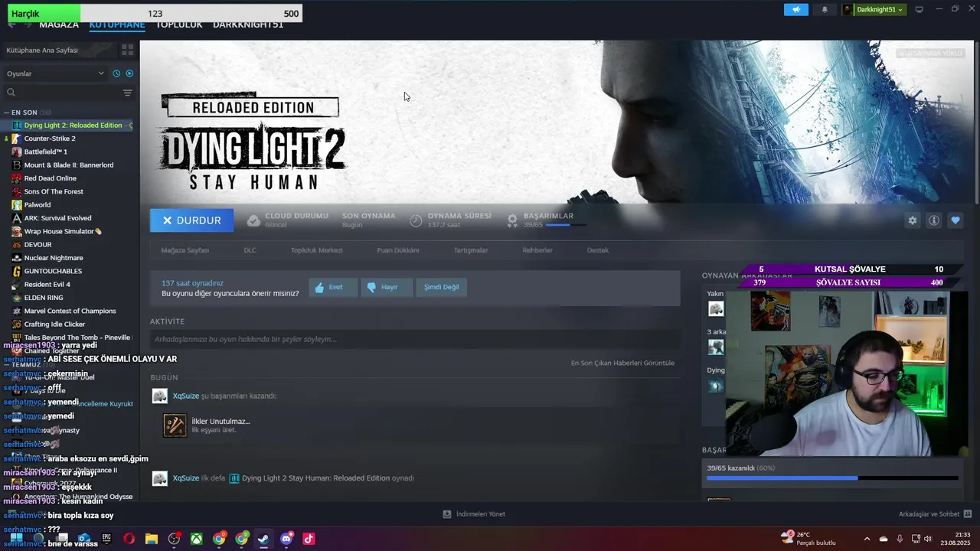Toggle the recent activity clock filter
Viewport: 980px width, 551px height.
(x=116, y=73)
